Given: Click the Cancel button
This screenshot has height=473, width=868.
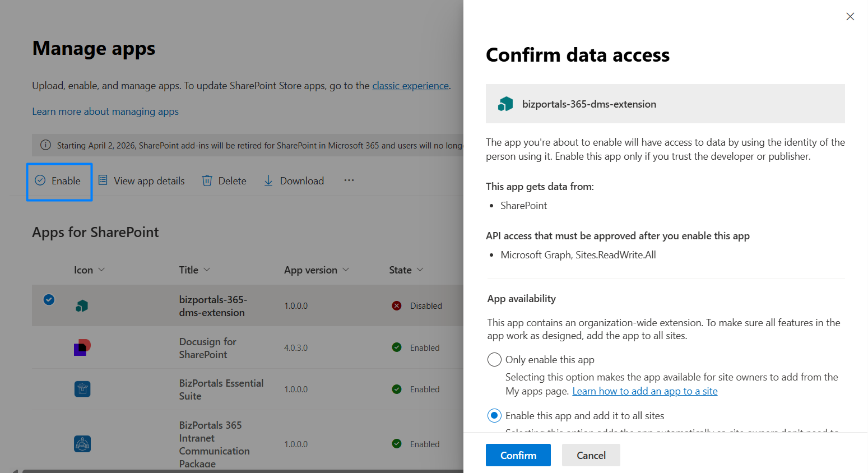Looking at the screenshot, I should coord(591,455).
